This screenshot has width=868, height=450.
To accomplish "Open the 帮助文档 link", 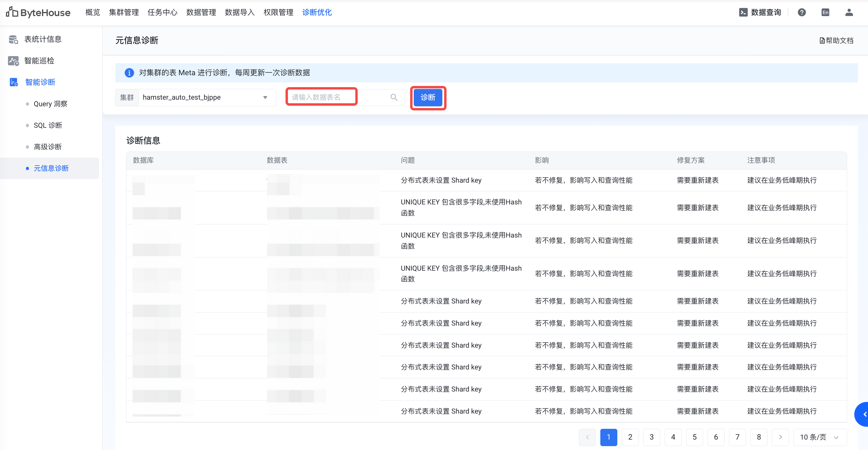I will pyautogui.click(x=836, y=41).
